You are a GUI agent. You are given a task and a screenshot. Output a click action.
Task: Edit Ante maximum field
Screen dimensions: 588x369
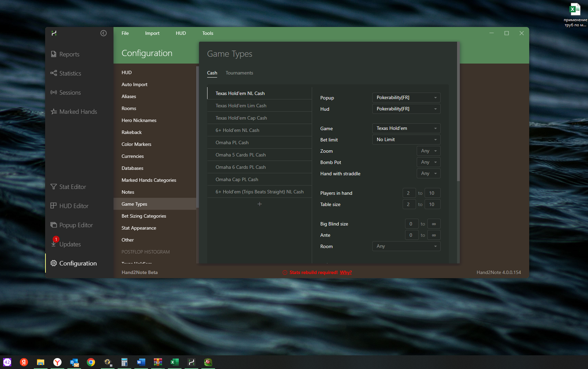click(x=434, y=235)
